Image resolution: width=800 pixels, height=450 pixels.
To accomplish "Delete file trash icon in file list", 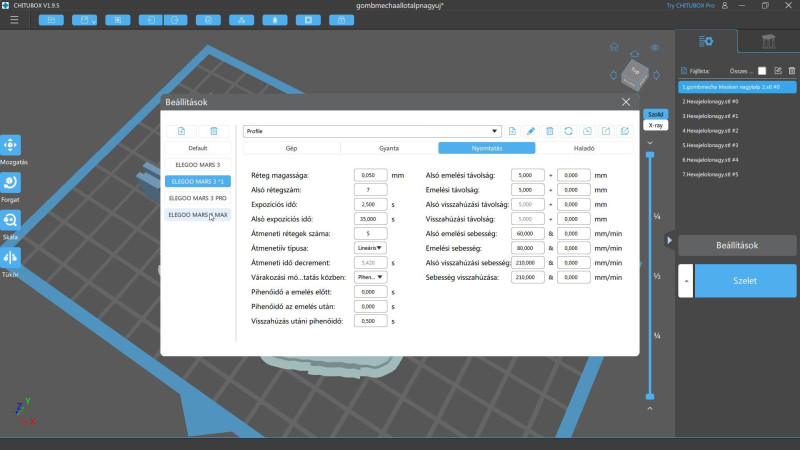I will [x=791, y=71].
